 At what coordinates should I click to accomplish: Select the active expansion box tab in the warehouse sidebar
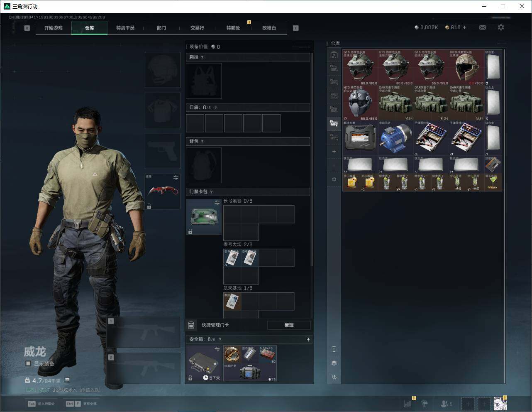pyautogui.click(x=334, y=123)
